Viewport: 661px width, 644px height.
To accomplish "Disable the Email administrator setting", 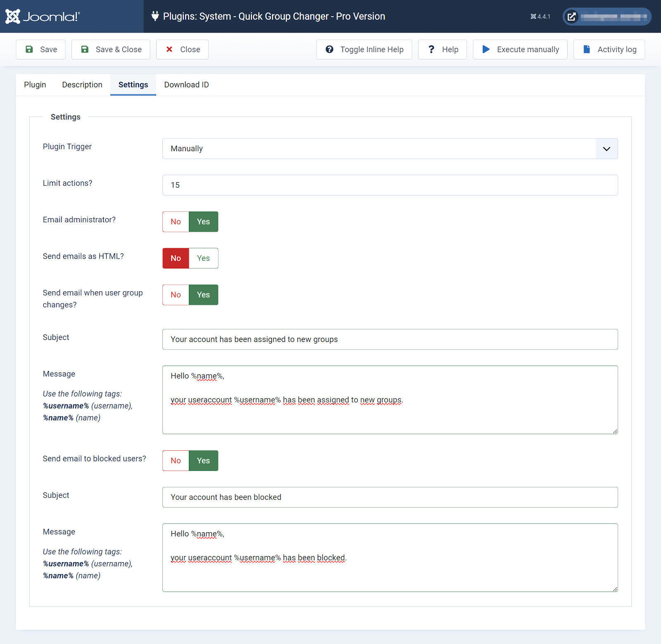I will click(175, 221).
